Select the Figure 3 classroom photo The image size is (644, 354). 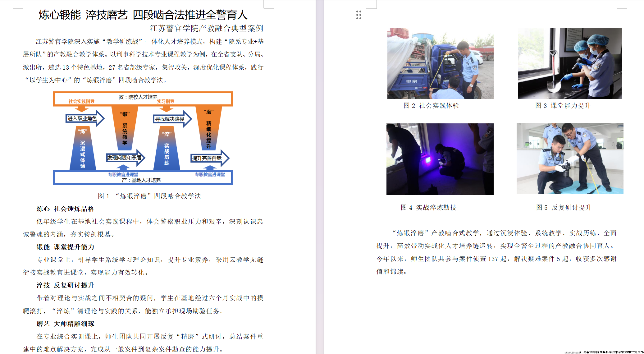pos(569,63)
